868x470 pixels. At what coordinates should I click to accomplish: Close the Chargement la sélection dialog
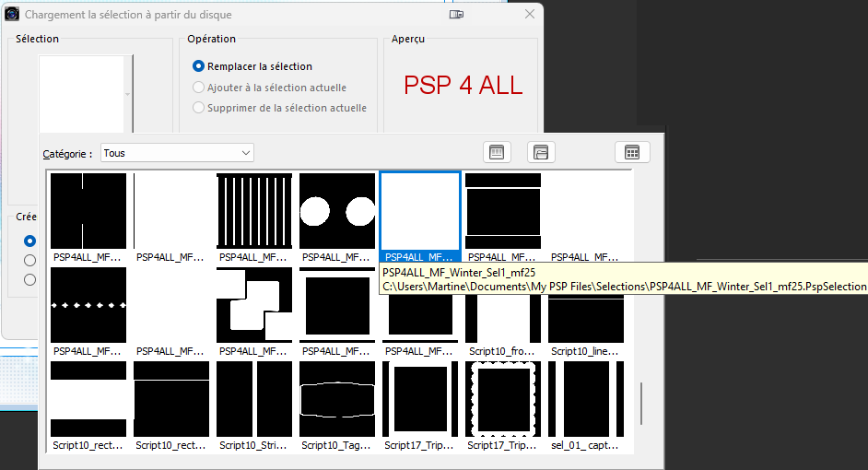pyautogui.click(x=530, y=15)
